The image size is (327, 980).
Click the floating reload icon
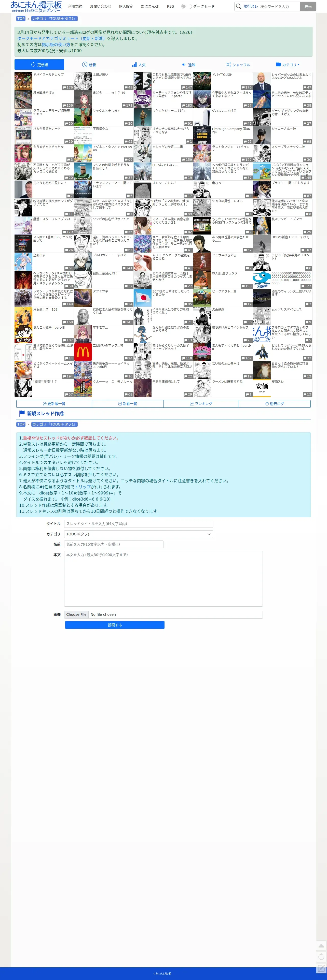point(321,957)
